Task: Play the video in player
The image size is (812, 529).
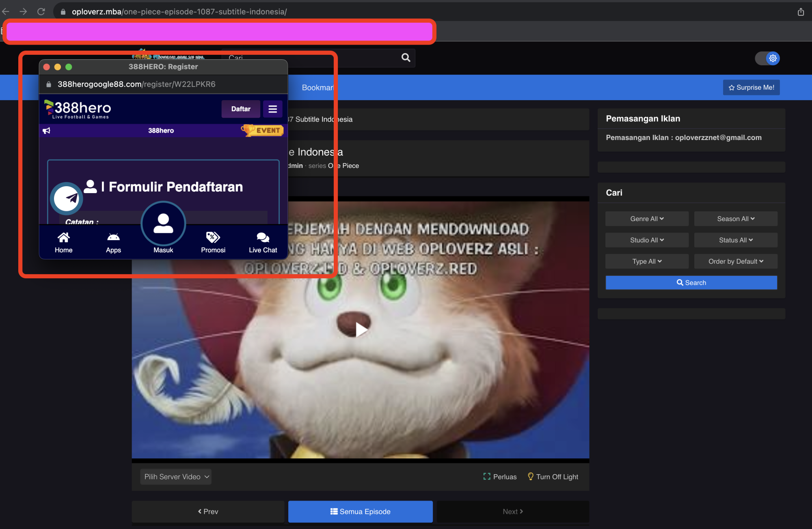Action: click(361, 329)
